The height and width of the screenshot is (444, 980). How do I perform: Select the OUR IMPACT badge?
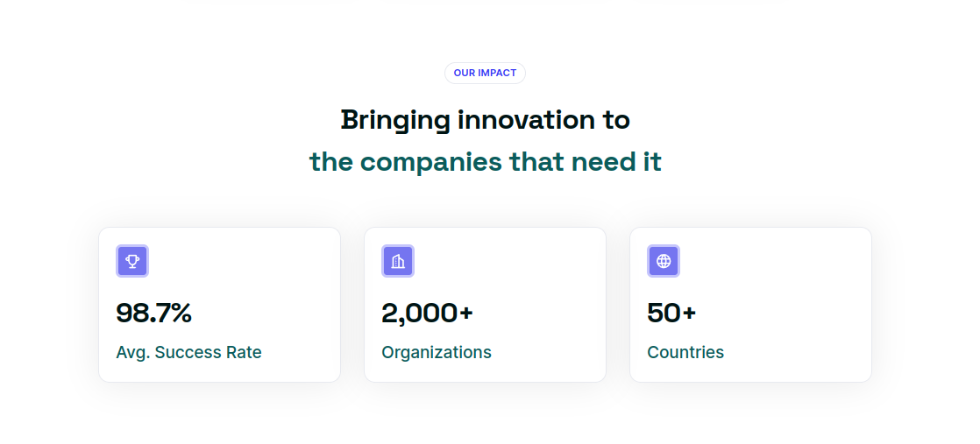click(x=485, y=73)
